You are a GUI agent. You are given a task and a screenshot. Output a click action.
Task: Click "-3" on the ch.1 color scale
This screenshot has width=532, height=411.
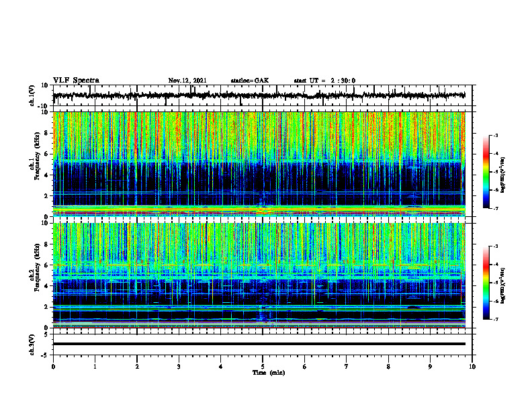pyautogui.click(x=496, y=135)
